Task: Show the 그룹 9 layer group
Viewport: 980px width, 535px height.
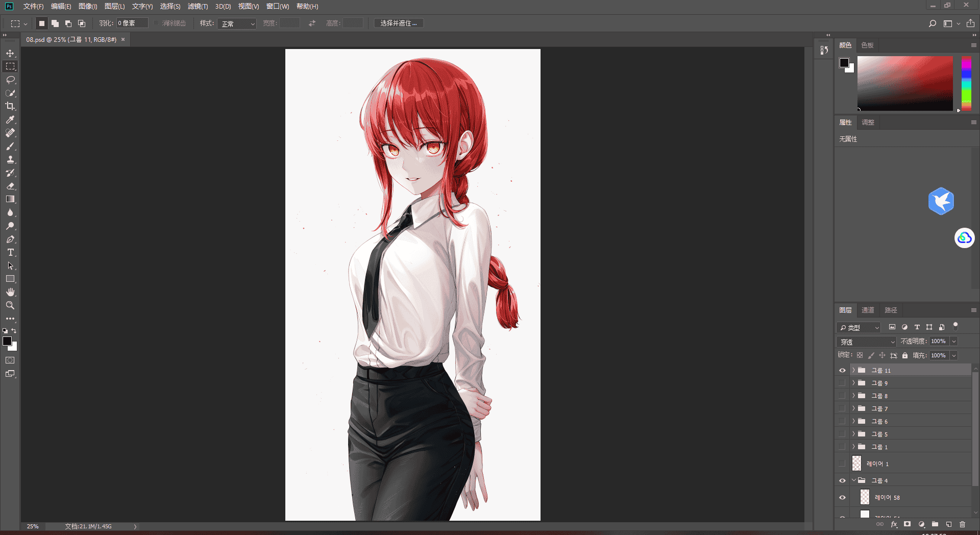Action: (842, 383)
